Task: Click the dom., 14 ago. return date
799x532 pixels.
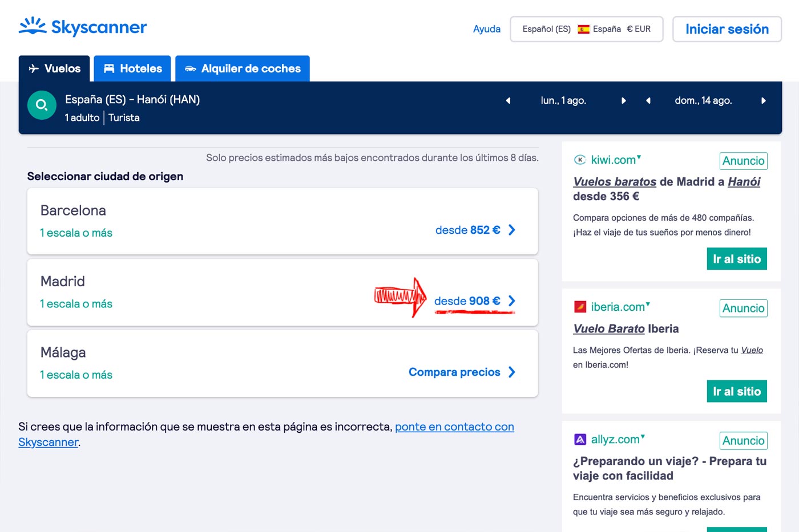Action: pyautogui.click(x=703, y=101)
